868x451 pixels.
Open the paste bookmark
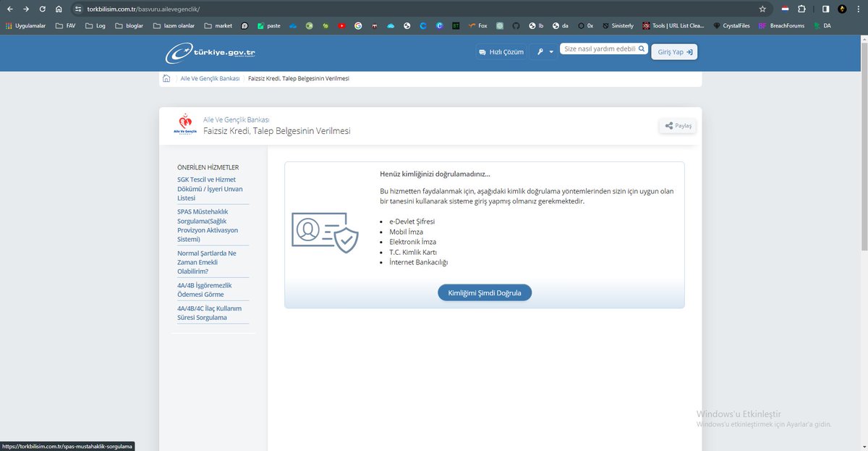click(269, 25)
